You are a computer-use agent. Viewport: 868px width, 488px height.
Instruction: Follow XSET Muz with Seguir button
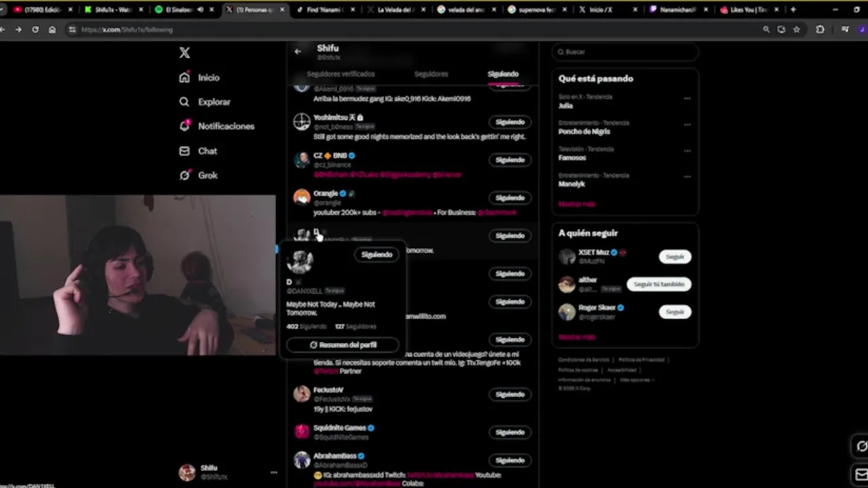tap(675, 257)
